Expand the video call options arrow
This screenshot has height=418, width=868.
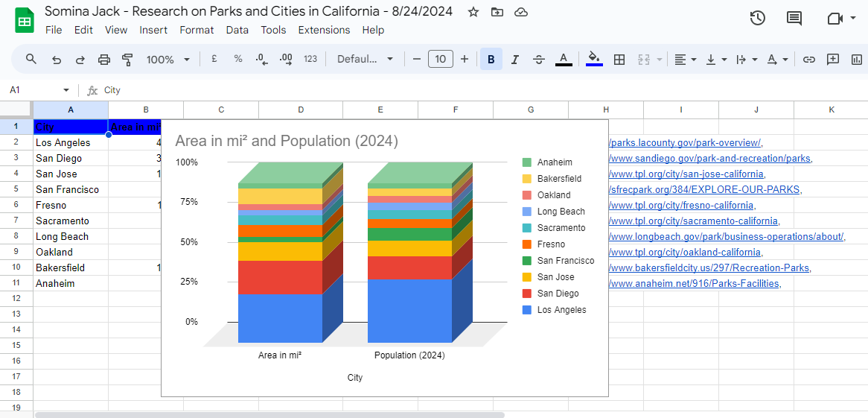[x=852, y=19]
